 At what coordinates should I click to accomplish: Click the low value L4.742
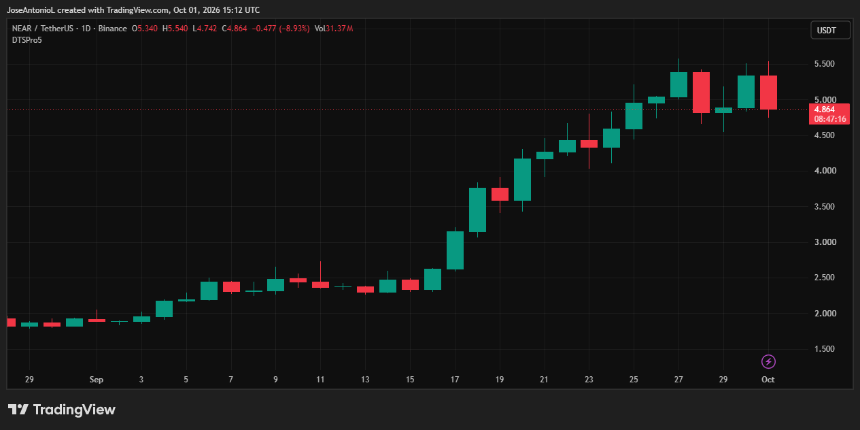[x=205, y=29]
